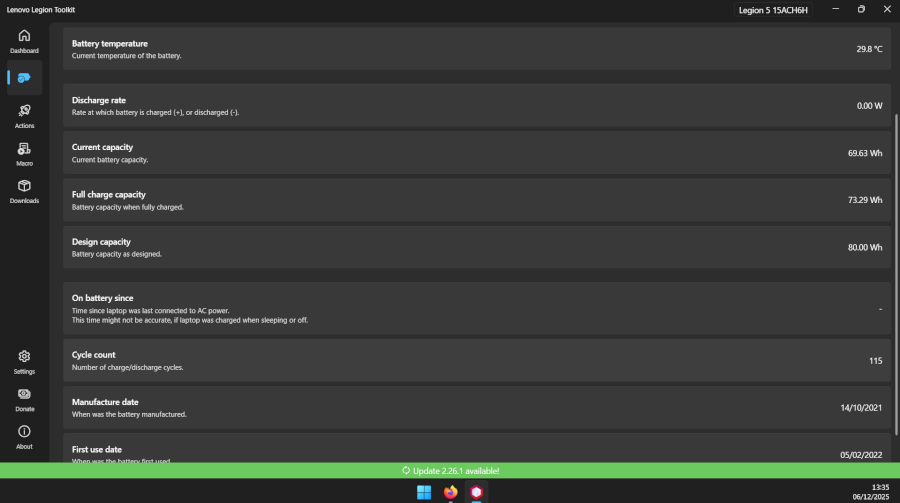Click the Update 2.26.1 available banner
The width and height of the screenshot is (900, 503).
[x=450, y=470]
